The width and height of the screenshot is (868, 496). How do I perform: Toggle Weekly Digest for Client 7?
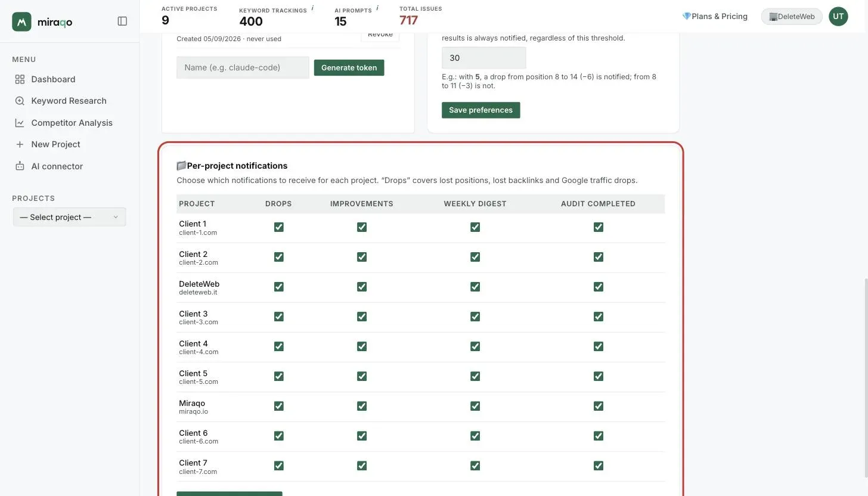click(x=475, y=466)
